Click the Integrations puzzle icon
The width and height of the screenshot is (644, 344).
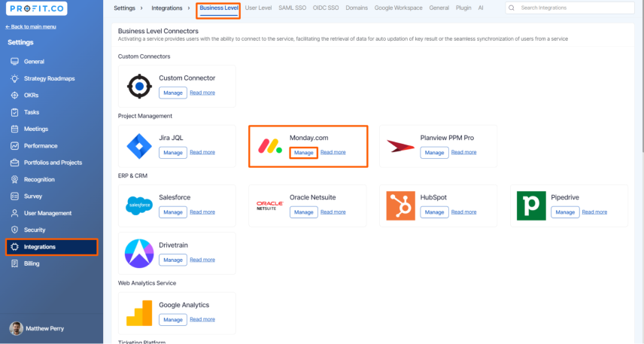click(x=15, y=247)
